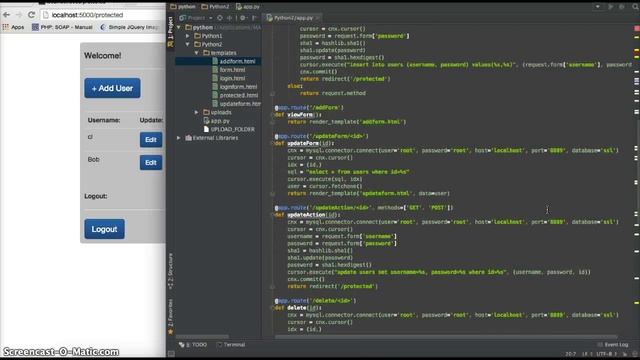The height and width of the screenshot is (360, 640).
Task: Click the + Add User button
Action: (x=112, y=88)
